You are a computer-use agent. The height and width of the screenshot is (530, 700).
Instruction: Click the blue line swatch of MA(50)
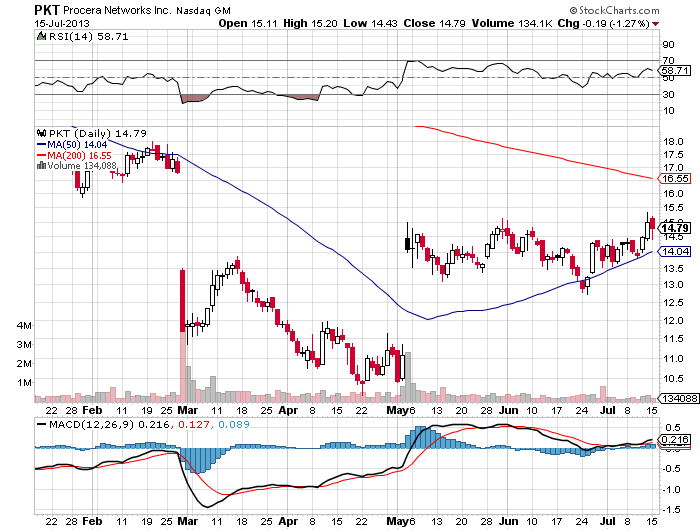click(42, 145)
